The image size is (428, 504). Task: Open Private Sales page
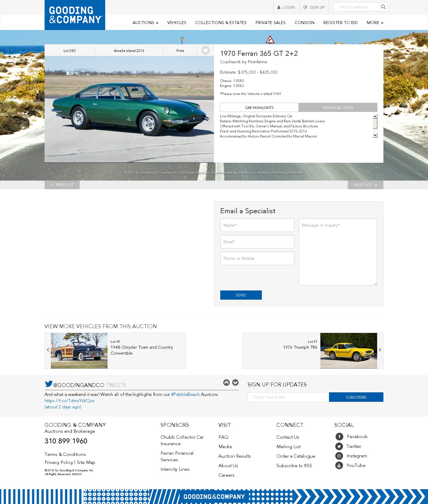[x=270, y=23]
